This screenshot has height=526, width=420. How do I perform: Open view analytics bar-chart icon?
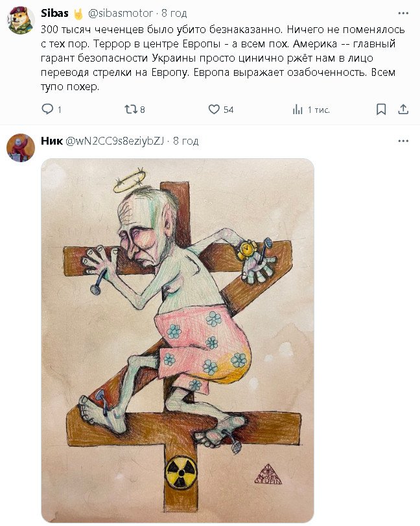click(x=297, y=110)
